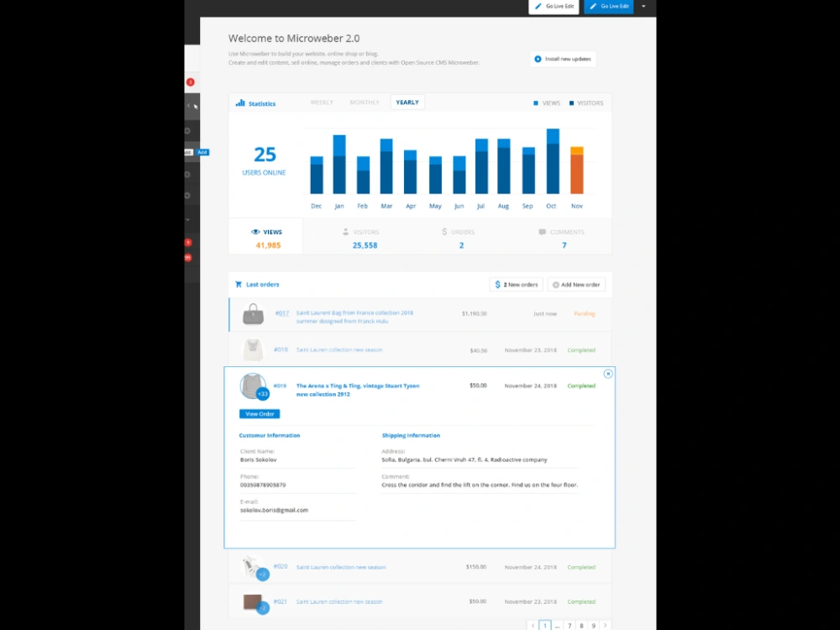Click the +33 badge on order #019 thumbnail
This screenshot has width=840, height=630.
coord(262,394)
